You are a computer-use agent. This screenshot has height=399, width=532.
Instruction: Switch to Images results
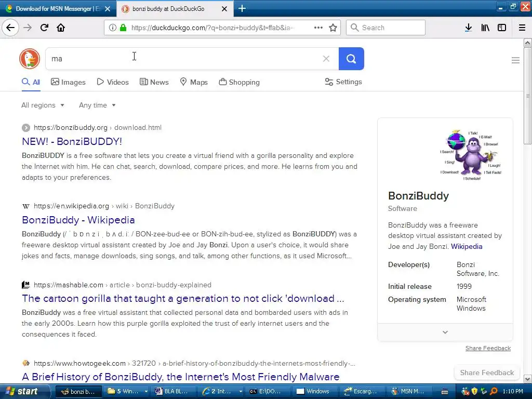(x=68, y=82)
